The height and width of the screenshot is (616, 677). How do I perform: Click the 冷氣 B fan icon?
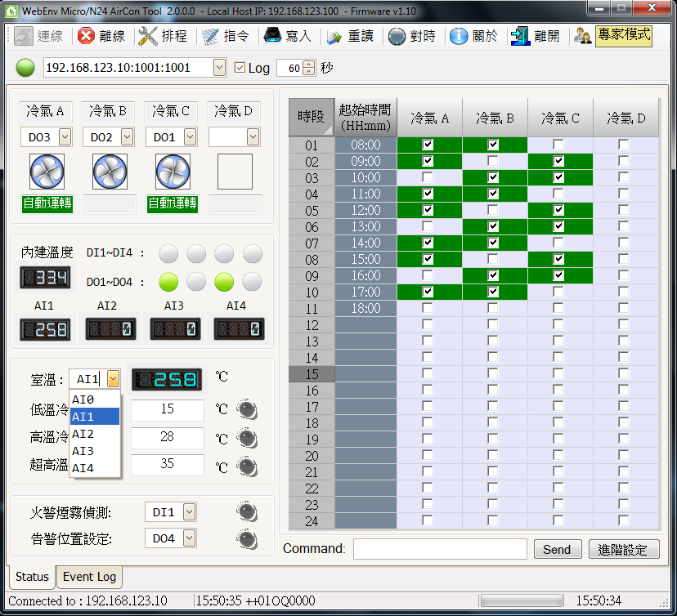pyautogui.click(x=110, y=172)
